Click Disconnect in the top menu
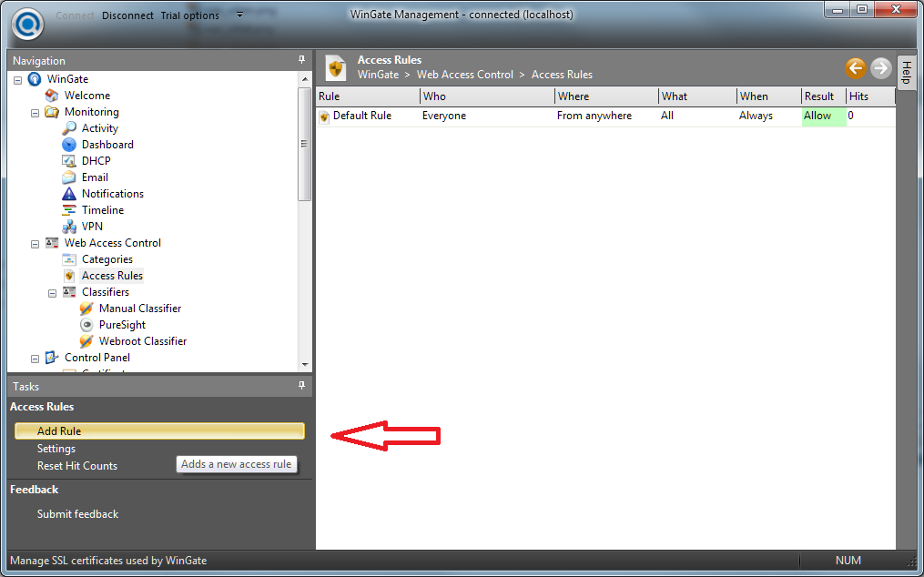Viewport: 924px width, 577px height. [x=127, y=15]
